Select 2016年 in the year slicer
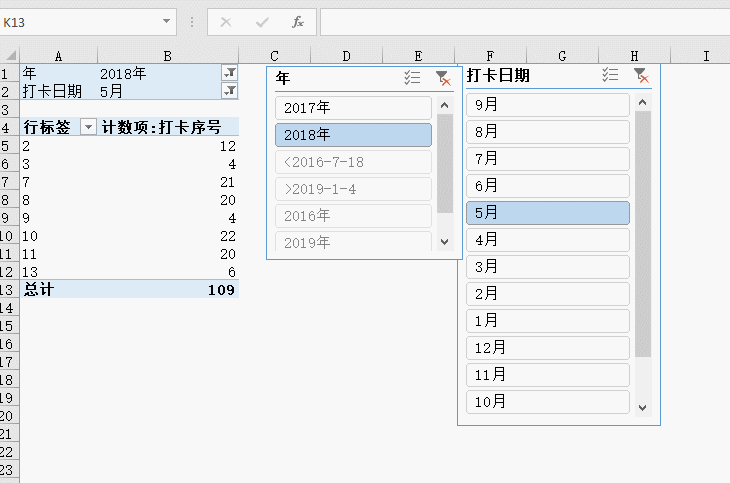 [x=353, y=216]
